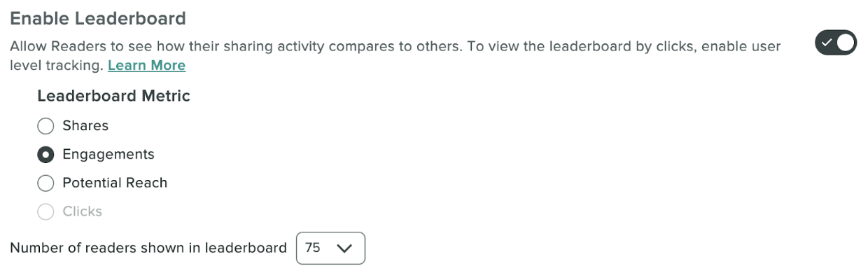The image size is (868, 273).
Task: Select the Shares radio button
Action: (45, 126)
